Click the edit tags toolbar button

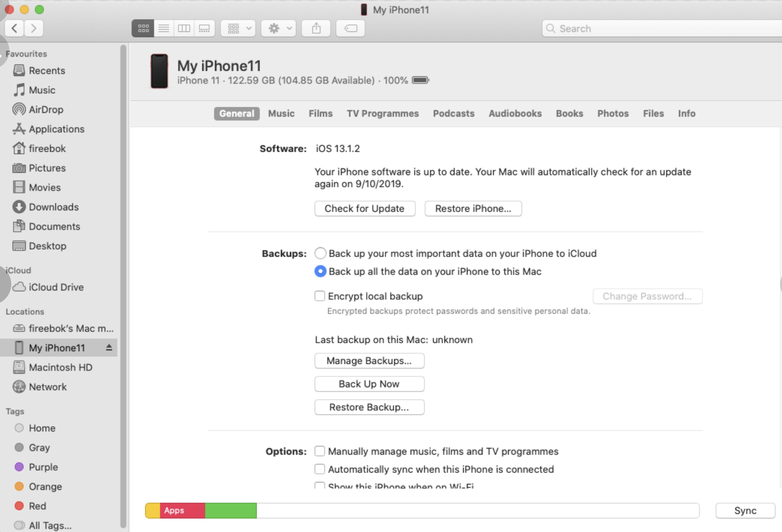[351, 29]
